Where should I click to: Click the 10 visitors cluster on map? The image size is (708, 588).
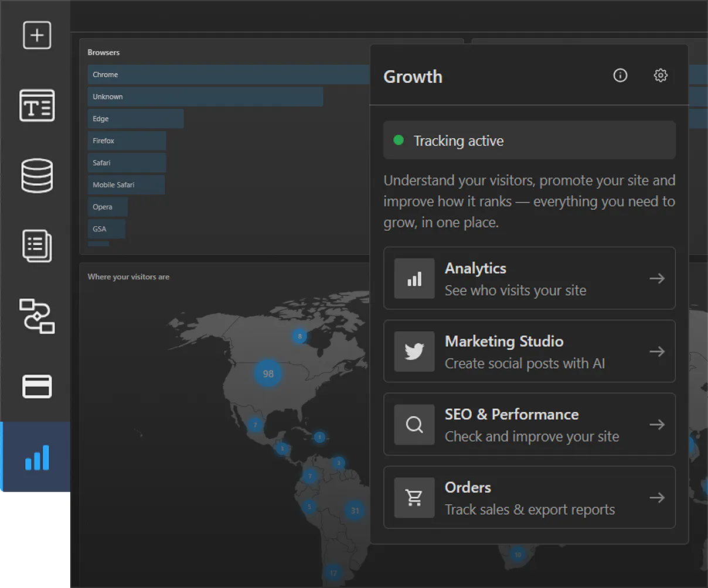[518, 554]
